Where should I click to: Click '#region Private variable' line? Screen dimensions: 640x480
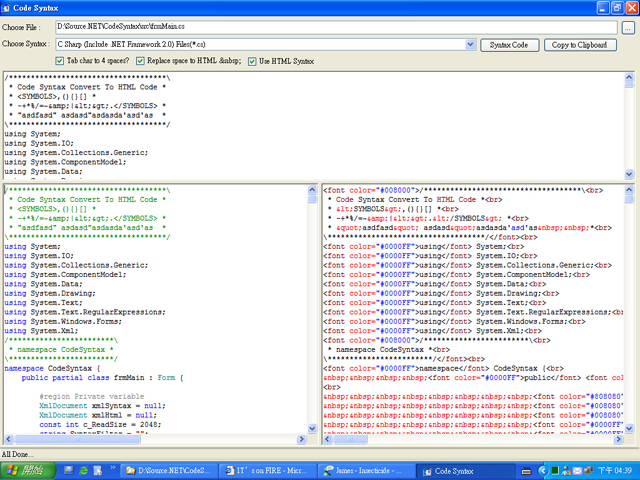pos(92,396)
